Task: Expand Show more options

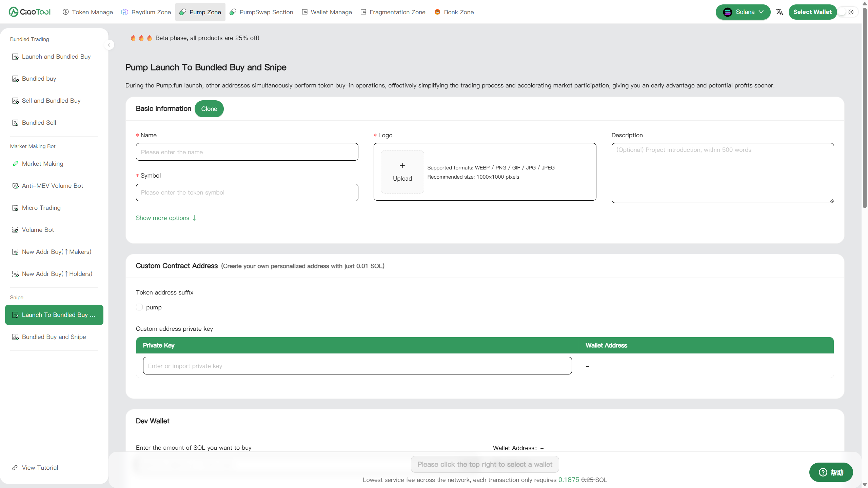Action: [166, 218]
